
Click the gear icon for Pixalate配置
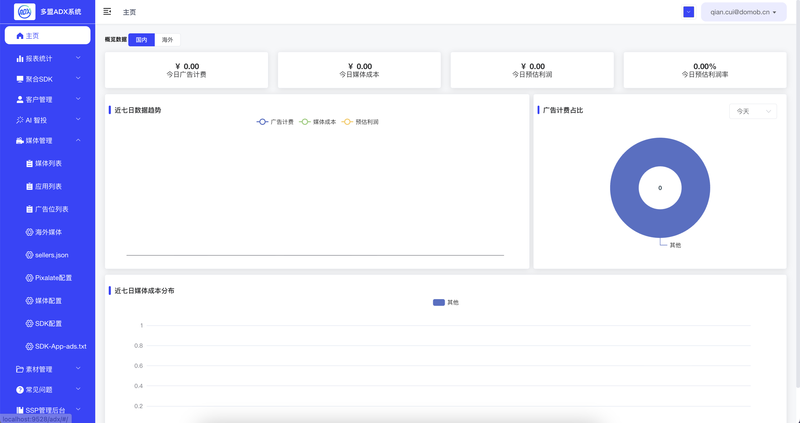click(x=29, y=278)
